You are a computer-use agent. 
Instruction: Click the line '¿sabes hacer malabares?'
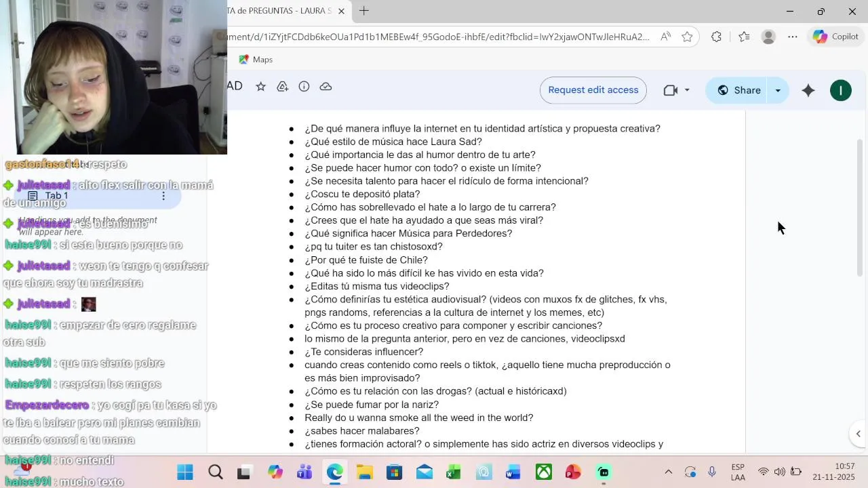pyautogui.click(x=362, y=431)
